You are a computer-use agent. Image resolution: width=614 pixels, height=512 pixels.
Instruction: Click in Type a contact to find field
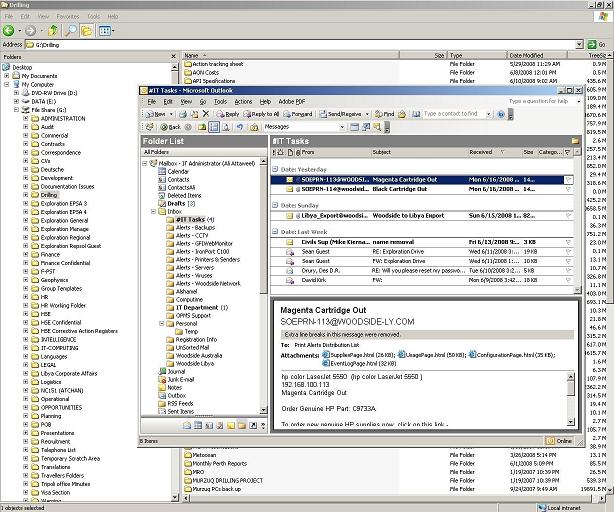[x=453, y=114]
